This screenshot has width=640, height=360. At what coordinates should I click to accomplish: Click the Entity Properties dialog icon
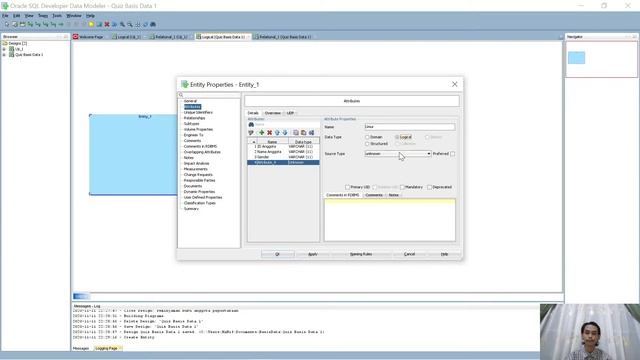point(185,84)
